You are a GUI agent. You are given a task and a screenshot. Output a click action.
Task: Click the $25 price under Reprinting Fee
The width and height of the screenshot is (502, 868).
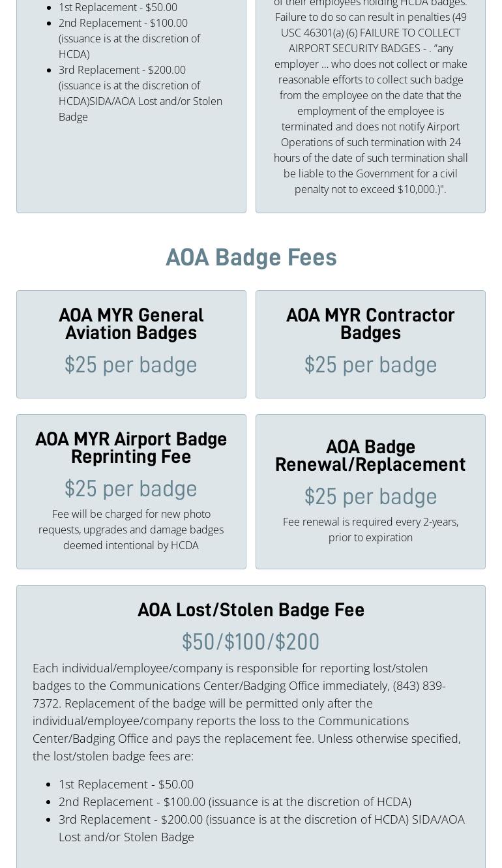pos(131,489)
